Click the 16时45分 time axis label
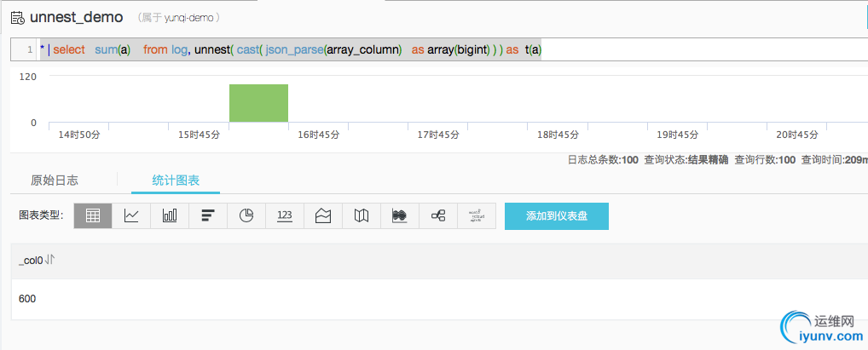This screenshot has height=350, width=868. click(x=318, y=135)
